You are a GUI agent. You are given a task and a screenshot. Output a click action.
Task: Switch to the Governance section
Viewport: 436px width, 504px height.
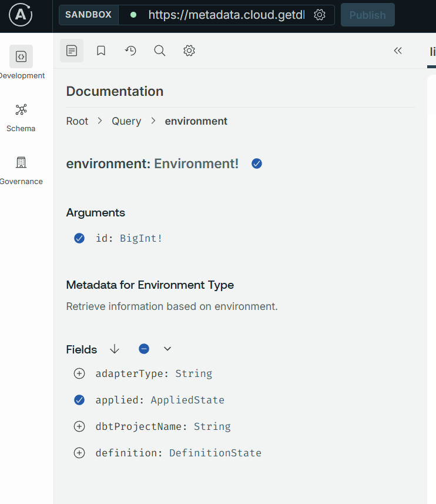21,171
